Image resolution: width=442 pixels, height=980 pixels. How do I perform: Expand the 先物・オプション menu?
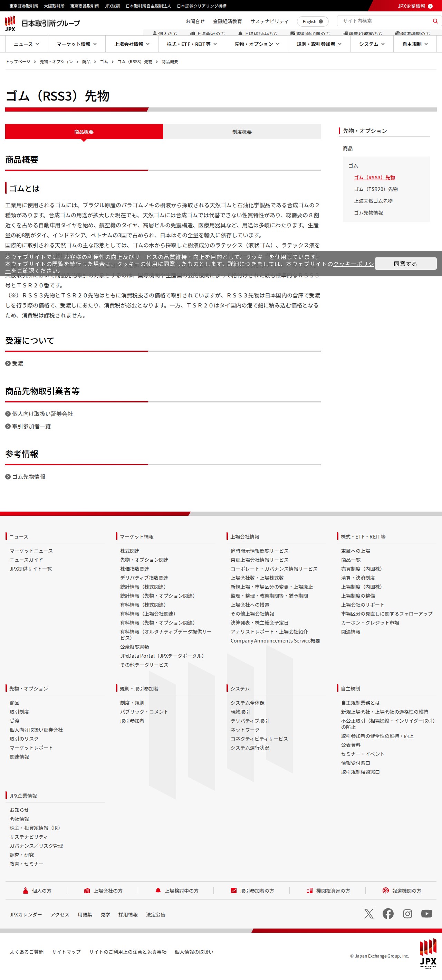[x=257, y=44]
